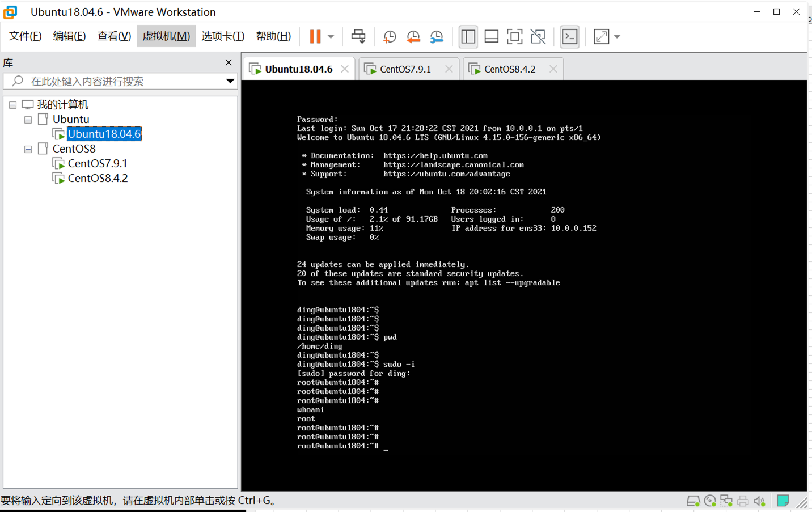This screenshot has height=512, width=812.
Task: Close the CentOS7.9.1 tab
Action: (x=449, y=69)
